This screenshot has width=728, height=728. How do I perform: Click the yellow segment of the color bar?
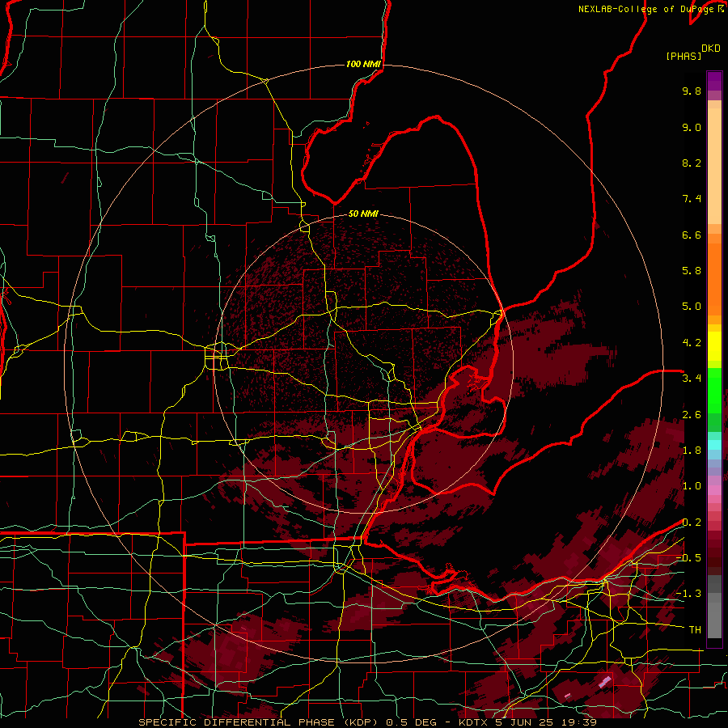[714, 346]
